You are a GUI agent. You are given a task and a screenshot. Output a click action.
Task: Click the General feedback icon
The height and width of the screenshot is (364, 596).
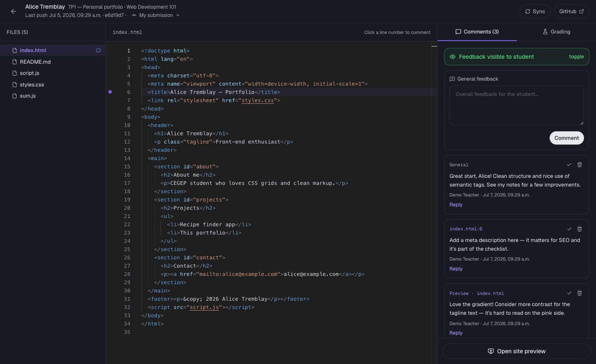(452, 79)
